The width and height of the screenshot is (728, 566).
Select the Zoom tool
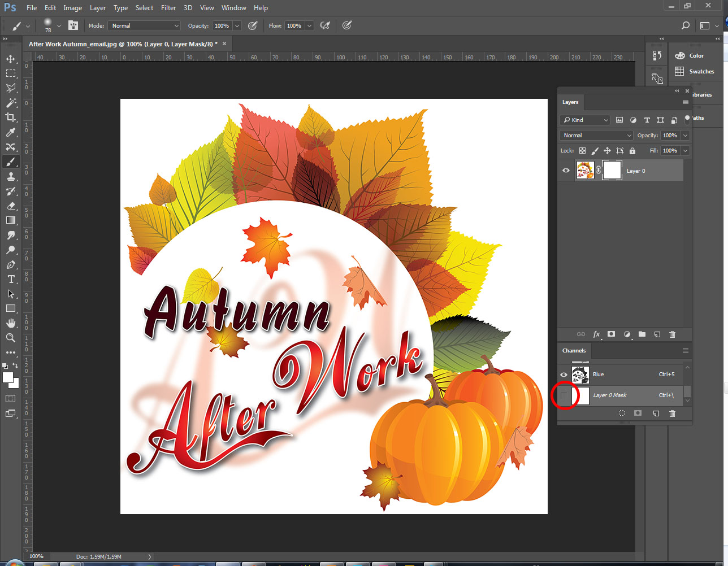(x=11, y=338)
